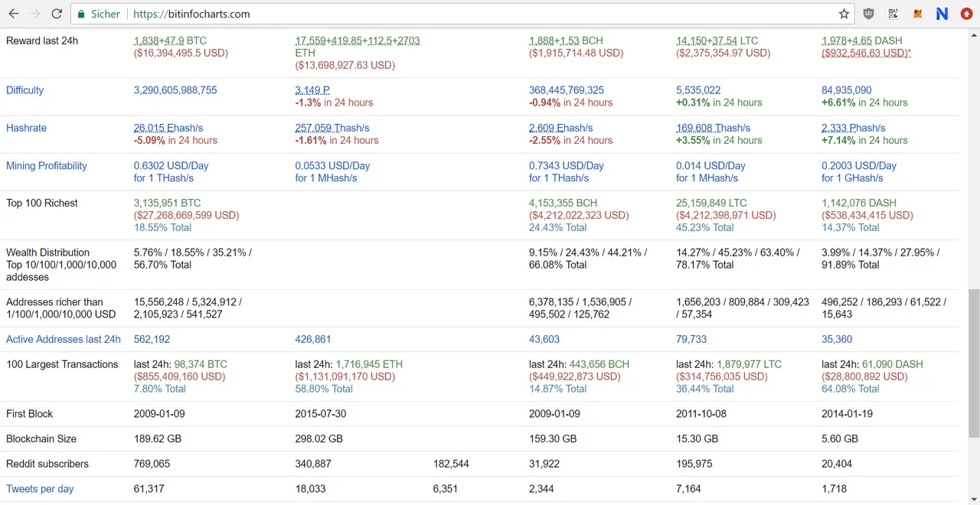Screen dimensions: 980x505
Task: Click the Dash first block date 2014-01-19
Action: pyautogui.click(x=847, y=414)
